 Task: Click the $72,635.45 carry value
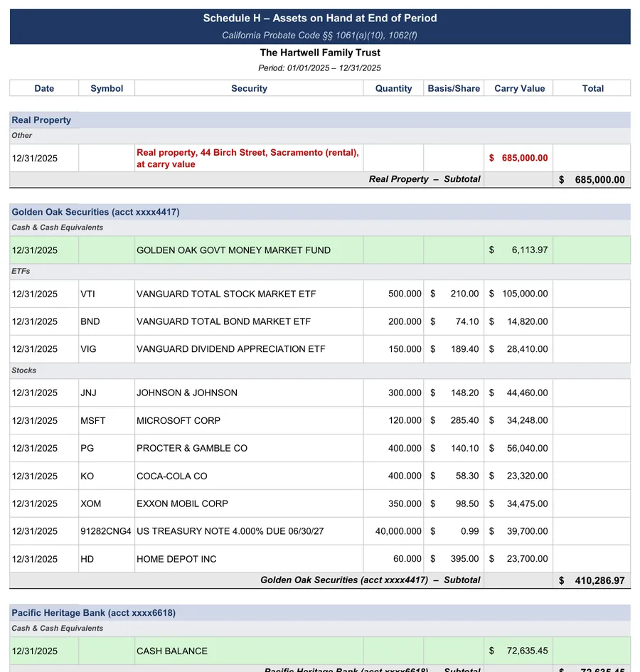(x=518, y=651)
